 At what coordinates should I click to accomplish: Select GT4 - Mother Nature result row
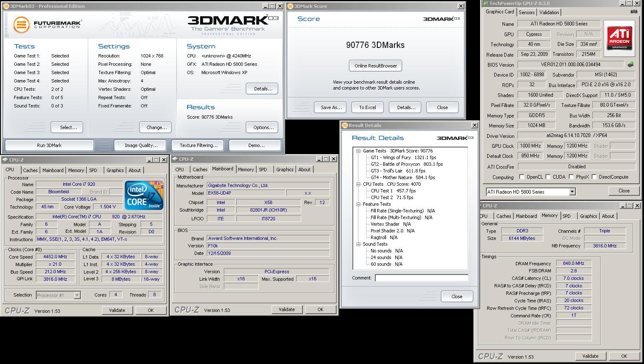pos(403,177)
